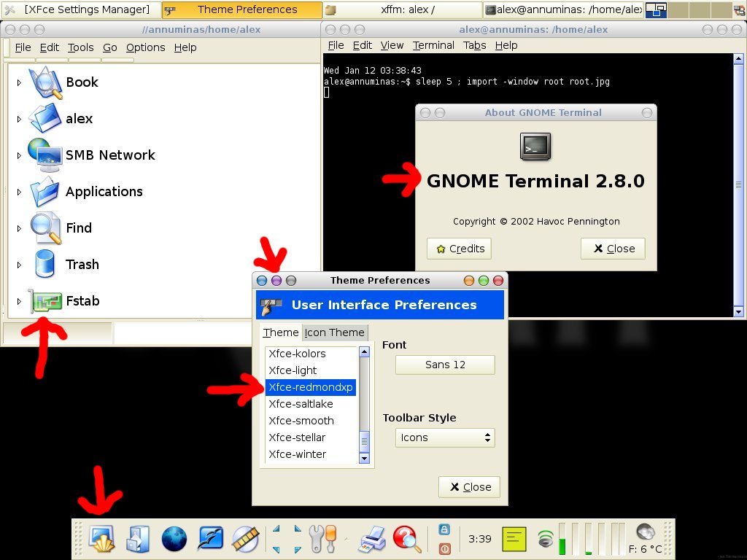
Task: Click the Credits button
Action: click(x=459, y=249)
